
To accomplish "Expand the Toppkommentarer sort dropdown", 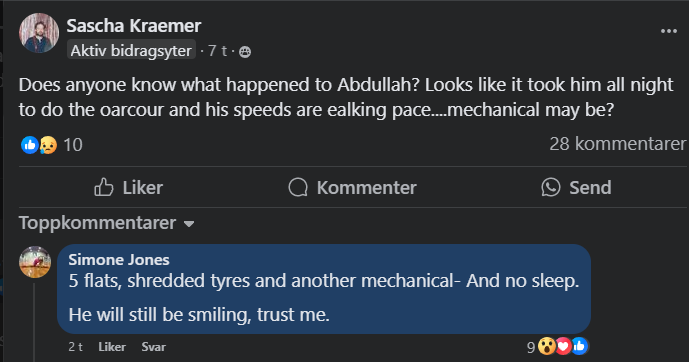I will pyautogui.click(x=106, y=223).
